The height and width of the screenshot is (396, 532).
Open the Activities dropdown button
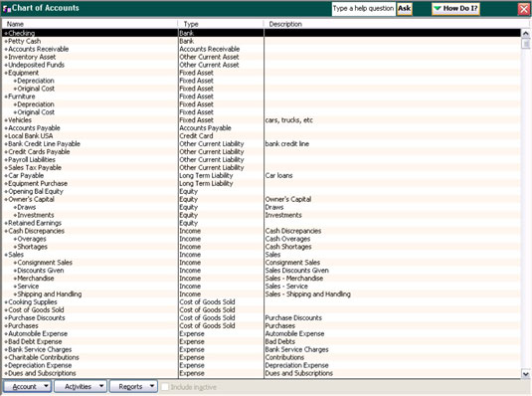(x=81, y=386)
